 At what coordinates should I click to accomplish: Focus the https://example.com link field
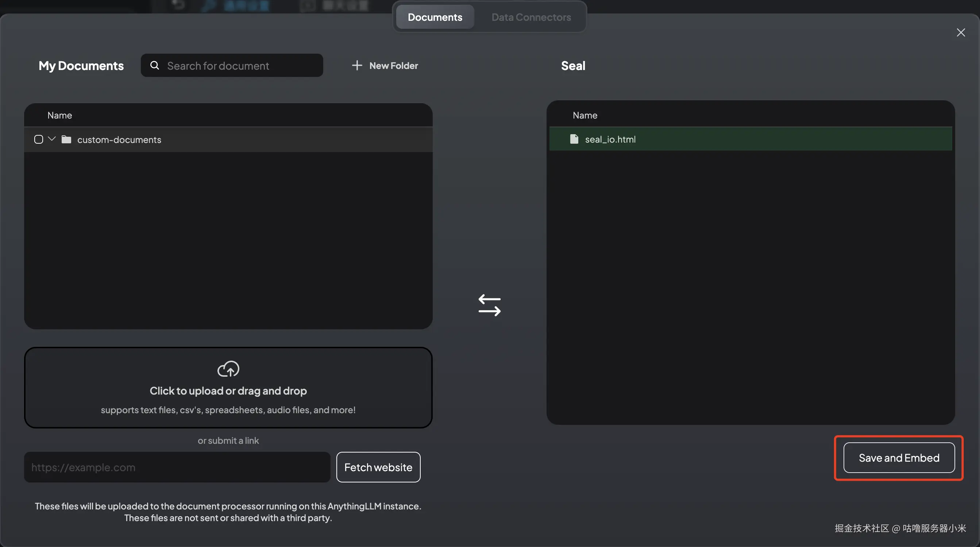coord(177,467)
